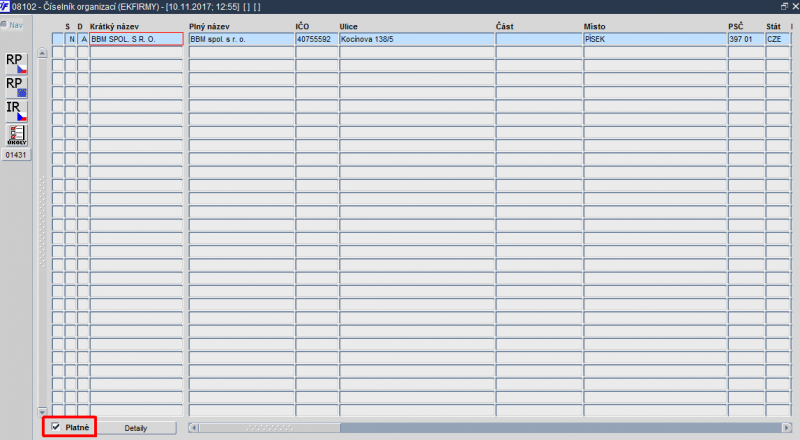800x440 pixels.
Task: Click horizontal scrollbar right arrow
Action: [786, 428]
